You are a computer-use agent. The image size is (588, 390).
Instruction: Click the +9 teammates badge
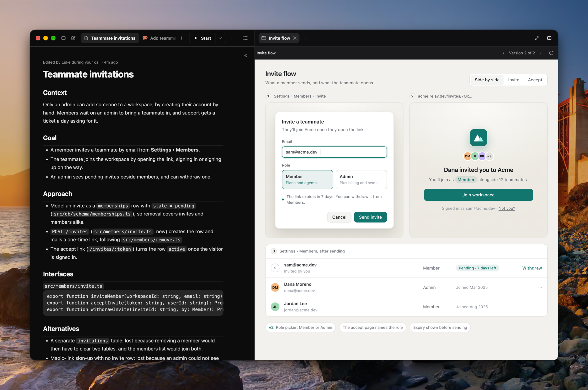489,156
